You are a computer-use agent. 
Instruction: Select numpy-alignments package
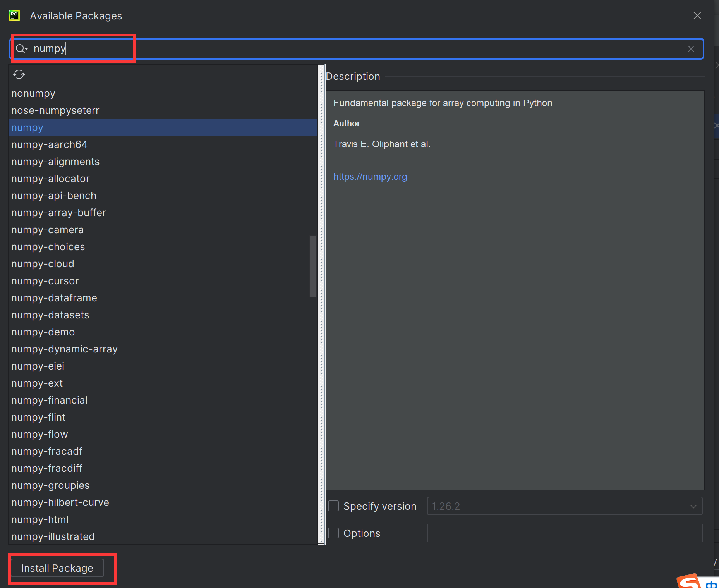[163, 162]
